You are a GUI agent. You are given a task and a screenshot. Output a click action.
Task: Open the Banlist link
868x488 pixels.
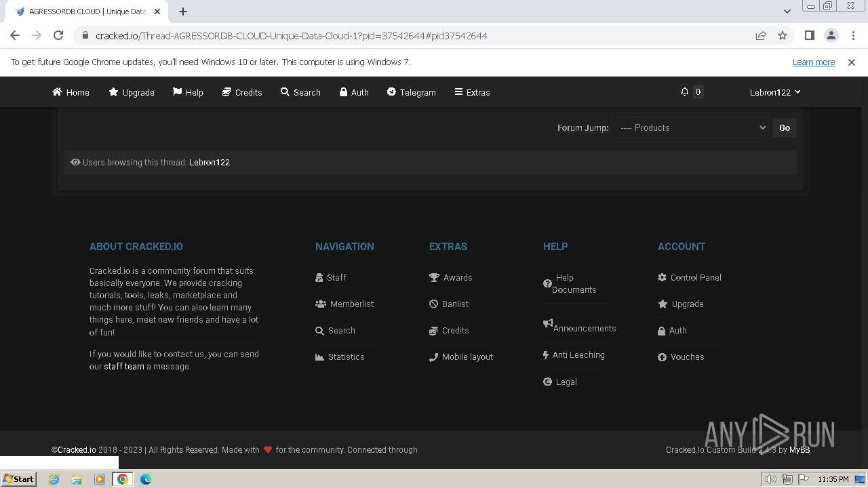coord(449,304)
